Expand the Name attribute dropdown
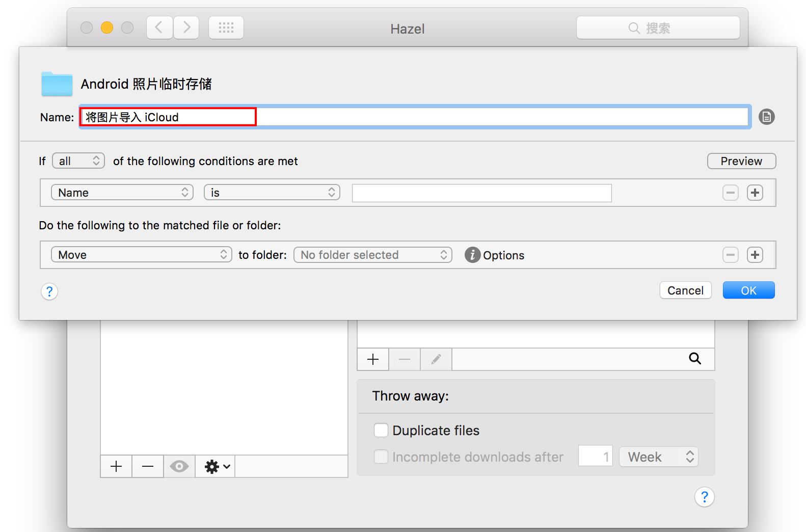Viewport: 806px width, 532px height. click(122, 193)
